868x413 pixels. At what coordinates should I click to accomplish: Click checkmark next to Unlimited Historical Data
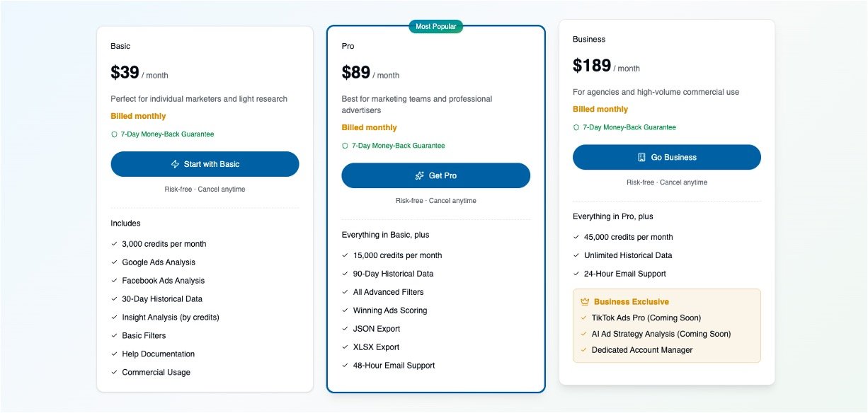[576, 255]
